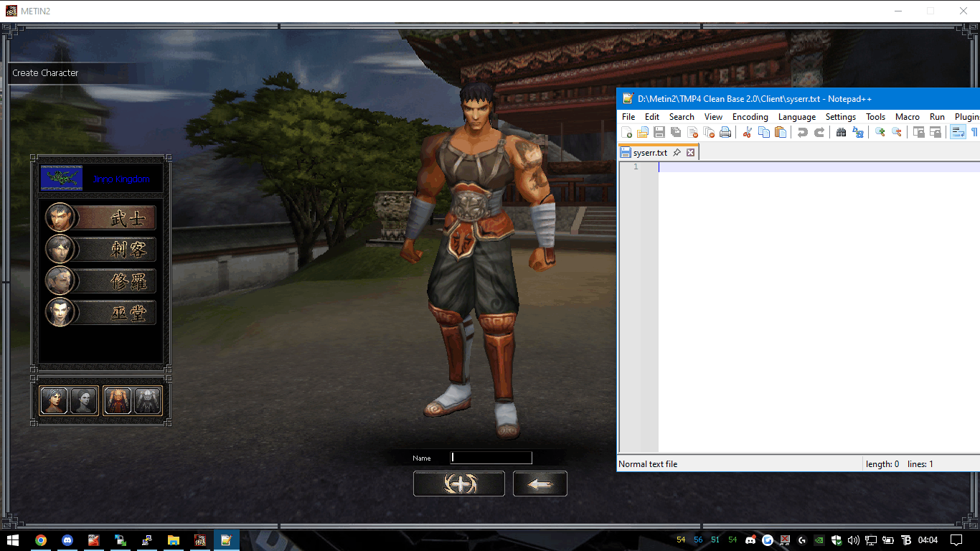Click the back arrow button
Screen dimensions: 980x551
[540, 484]
